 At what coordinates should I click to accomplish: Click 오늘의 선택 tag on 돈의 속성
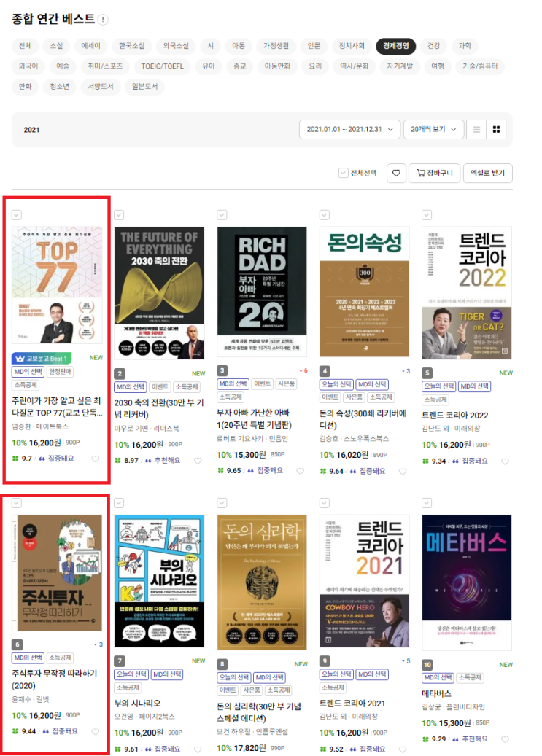pos(336,384)
